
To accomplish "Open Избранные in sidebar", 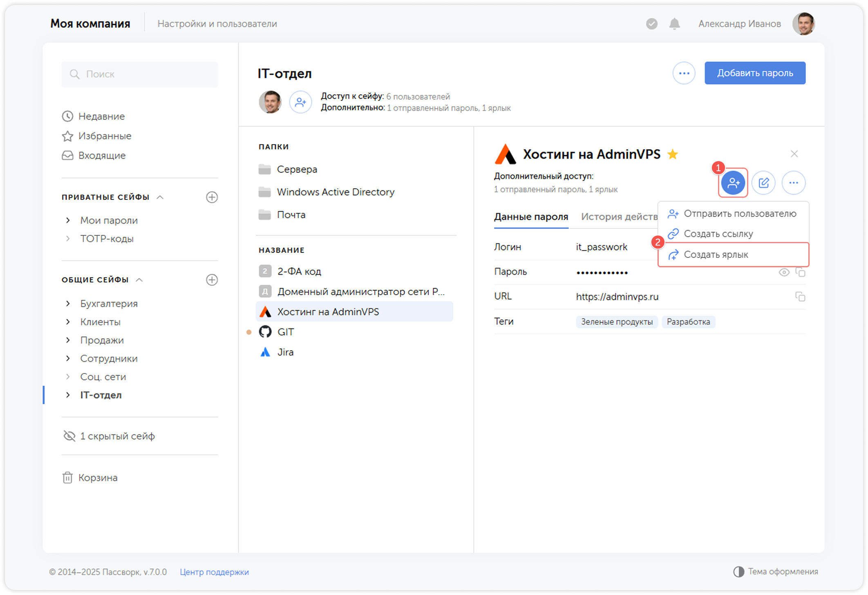I will (x=97, y=136).
